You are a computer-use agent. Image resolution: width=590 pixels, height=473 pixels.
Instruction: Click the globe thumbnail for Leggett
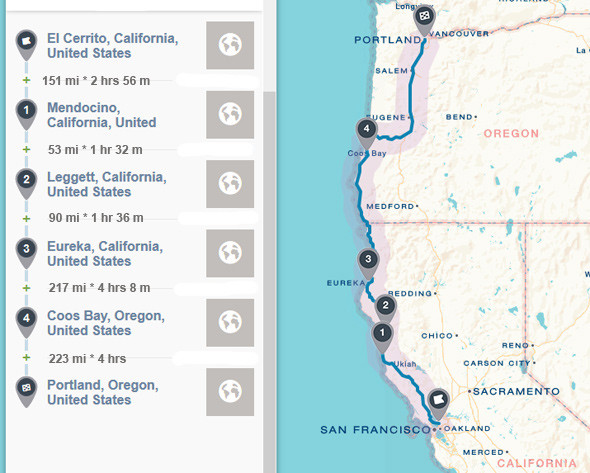[x=230, y=184]
